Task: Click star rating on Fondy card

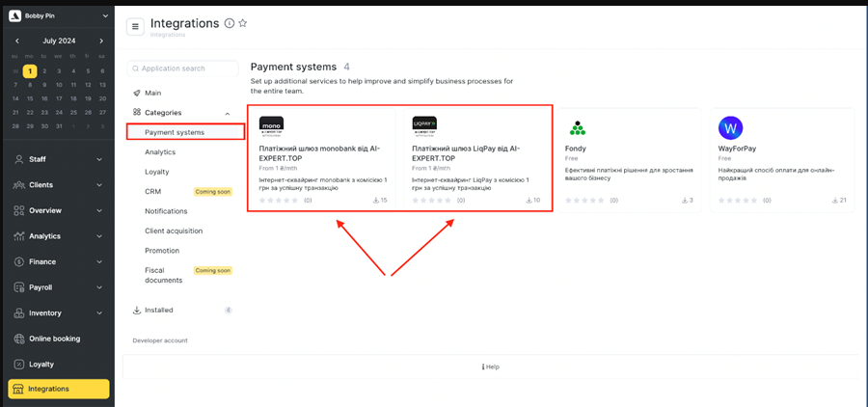Action: (586, 201)
